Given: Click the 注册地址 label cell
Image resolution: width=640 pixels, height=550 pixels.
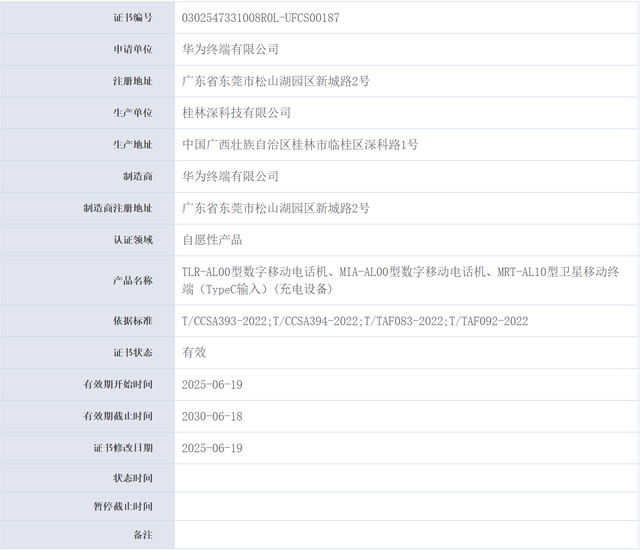Looking at the screenshot, I should pos(87,81).
